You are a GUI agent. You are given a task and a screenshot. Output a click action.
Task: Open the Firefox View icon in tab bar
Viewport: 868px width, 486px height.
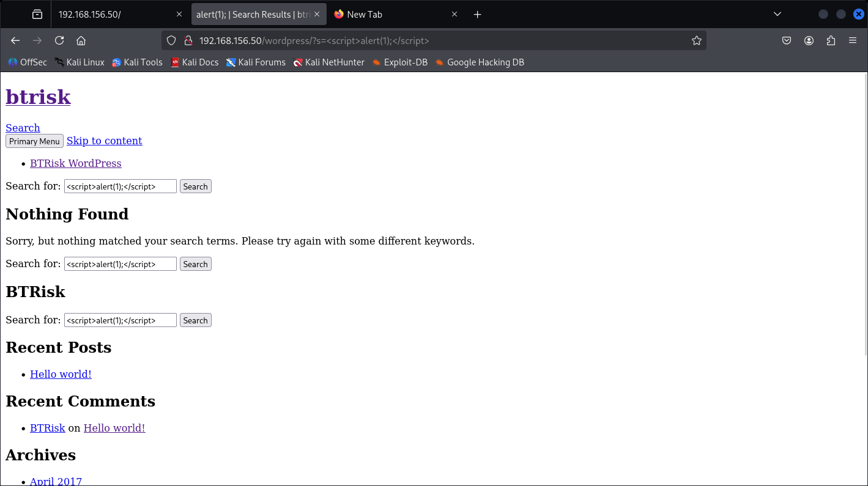tap(37, 14)
